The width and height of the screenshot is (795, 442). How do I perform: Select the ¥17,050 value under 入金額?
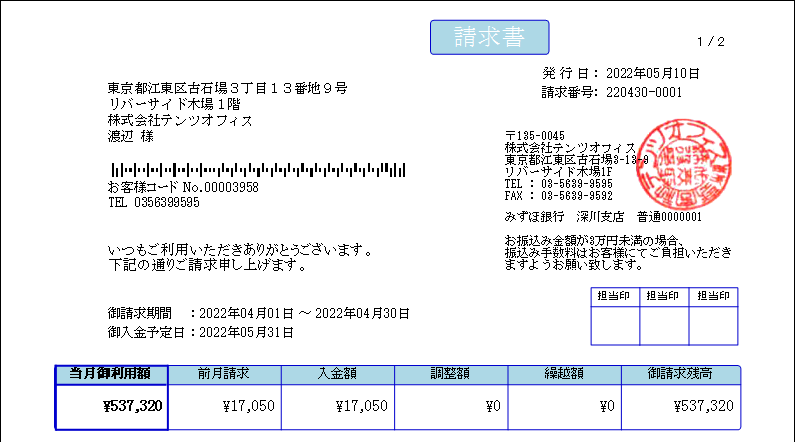pos(360,406)
